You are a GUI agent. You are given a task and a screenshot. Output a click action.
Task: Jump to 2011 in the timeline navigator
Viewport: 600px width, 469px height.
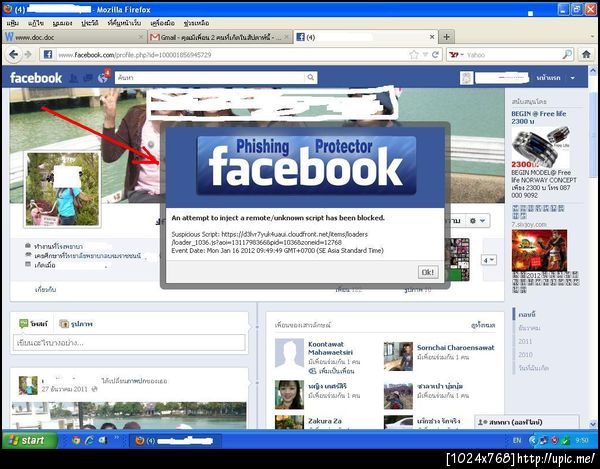(x=525, y=341)
